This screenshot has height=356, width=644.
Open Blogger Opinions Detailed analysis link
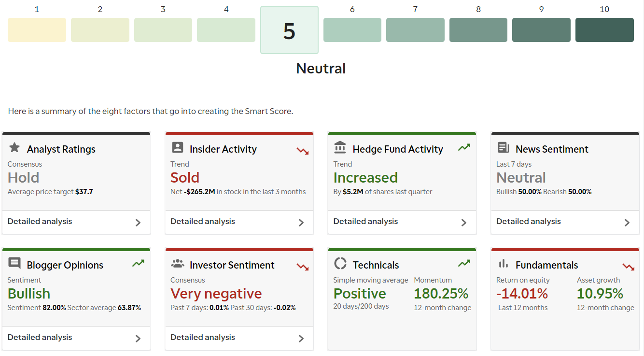point(40,338)
